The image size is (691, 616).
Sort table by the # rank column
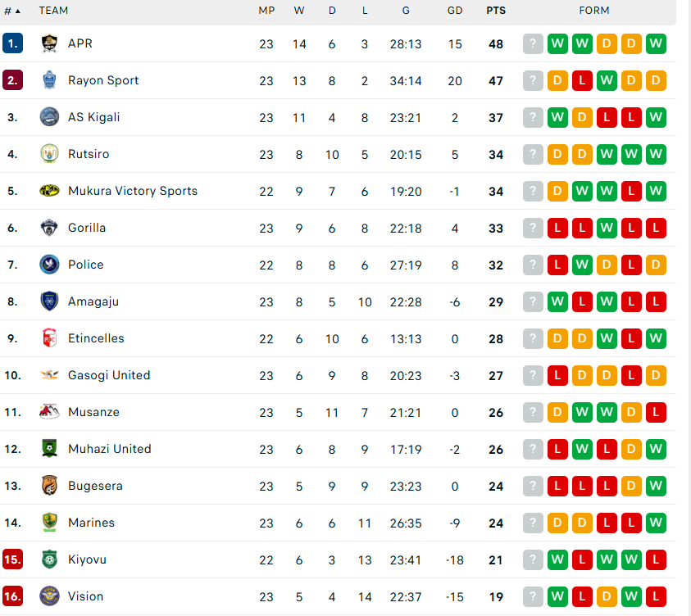coord(11,11)
